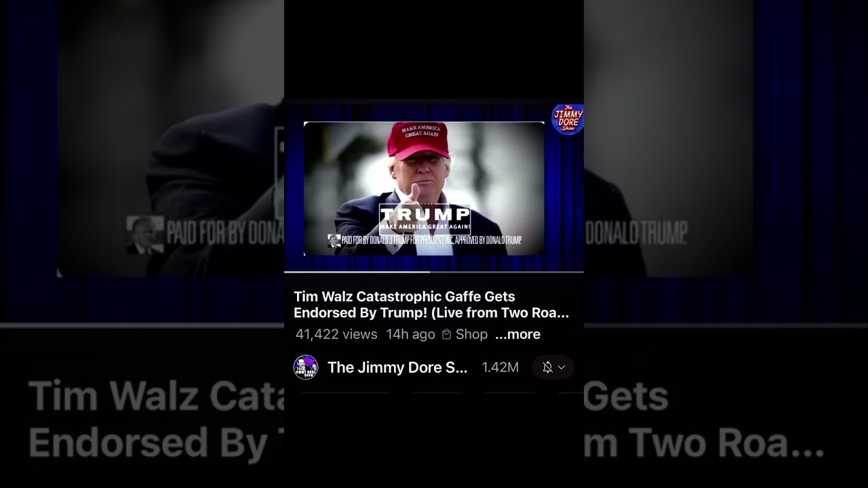The height and width of the screenshot is (488, 868).
Task: Click the Jimmy Dore Show logo badge
Action: coord(568,119)
